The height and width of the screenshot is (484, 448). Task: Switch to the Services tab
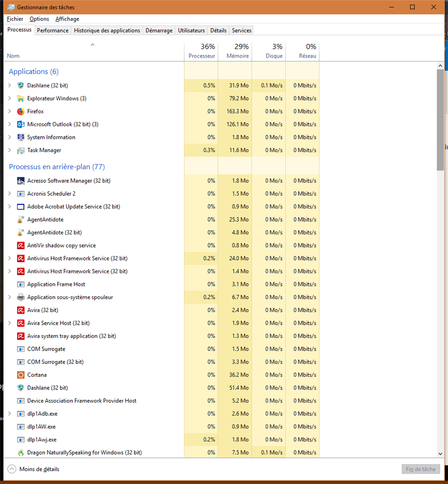click(x=242, y=30)
